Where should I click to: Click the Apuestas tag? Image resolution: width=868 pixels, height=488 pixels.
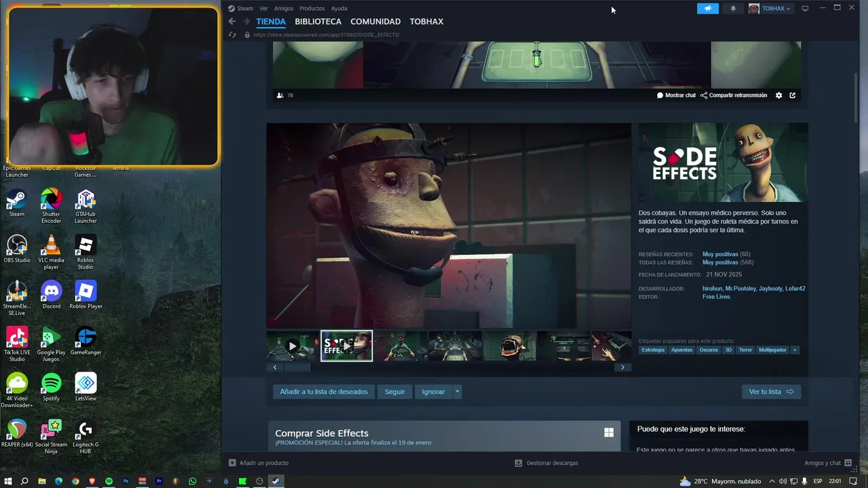pyautogui.click(x=682, y=350)
